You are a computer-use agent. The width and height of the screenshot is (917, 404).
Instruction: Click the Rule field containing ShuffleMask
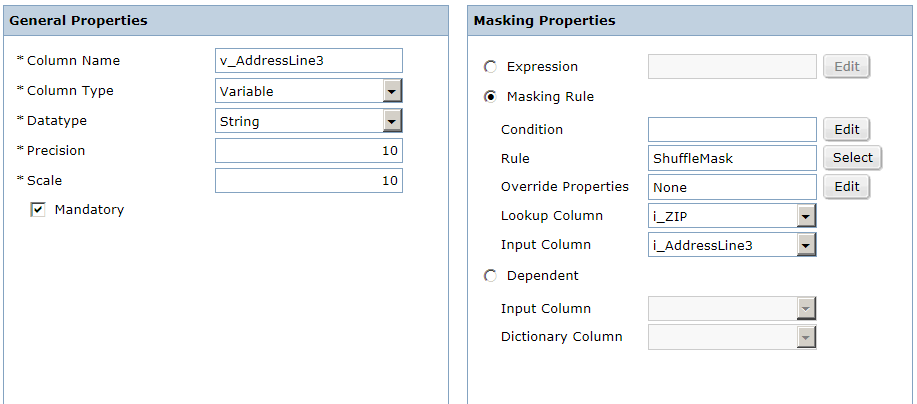click(732, 158)
